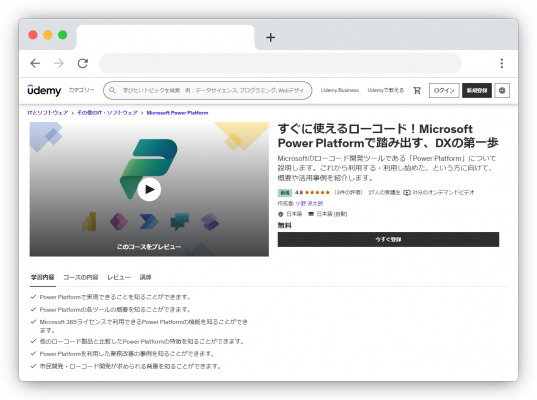The height and width of the screenshot is (400, 537).
Task: Reload the page with refresh icon
Action: coord(83,63)
